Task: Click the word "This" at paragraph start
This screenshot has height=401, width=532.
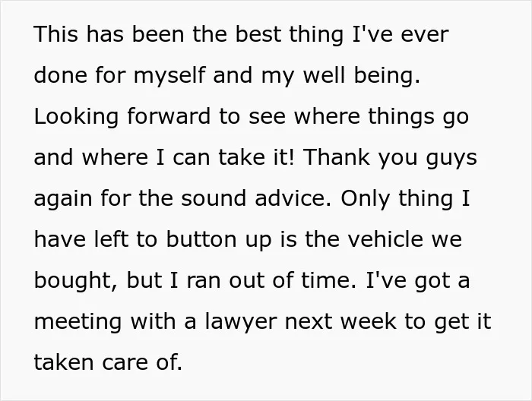Action: point(56,34)
